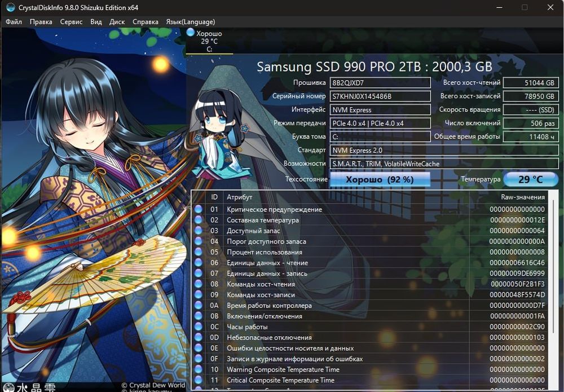Click status orb of attribute 0B Включения/отключения
The width and height of the screenshot is (564, 392).
[198, 316]
